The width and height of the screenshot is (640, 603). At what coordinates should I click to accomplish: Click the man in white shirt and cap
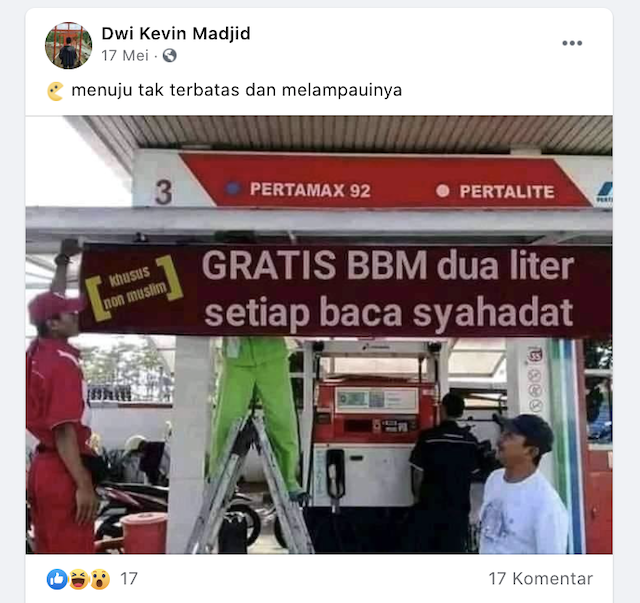[524, 485]
